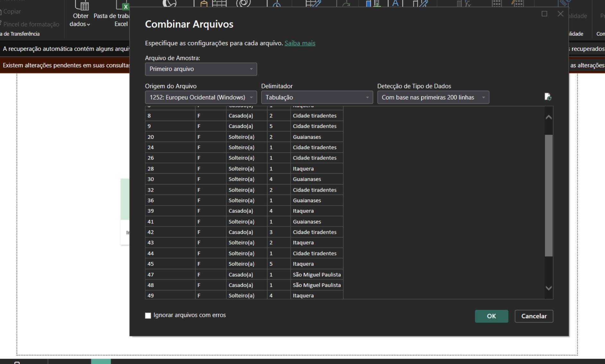Click the row number 48 cell
Viewport: 605px width, 364px height.
(x=170, y=285)
